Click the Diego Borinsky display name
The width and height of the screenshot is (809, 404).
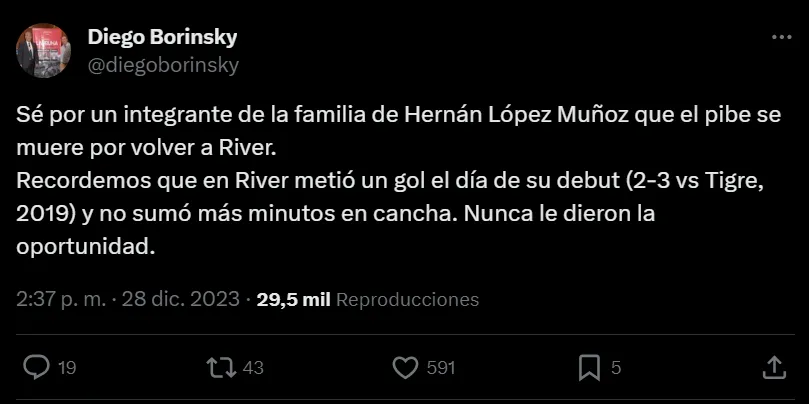click(x=162, y=37)
